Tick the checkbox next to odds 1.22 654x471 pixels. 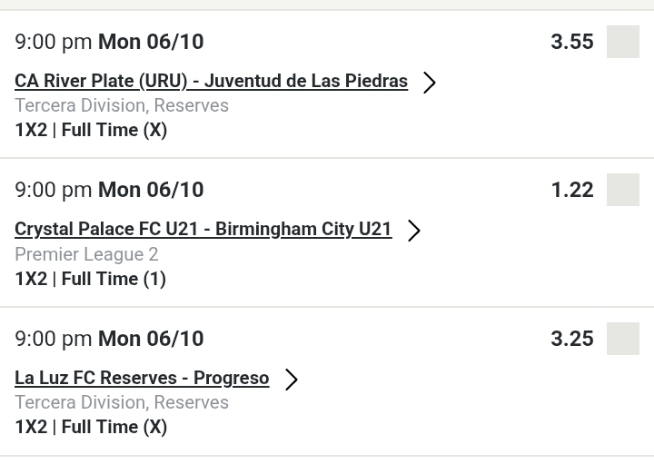623,192
